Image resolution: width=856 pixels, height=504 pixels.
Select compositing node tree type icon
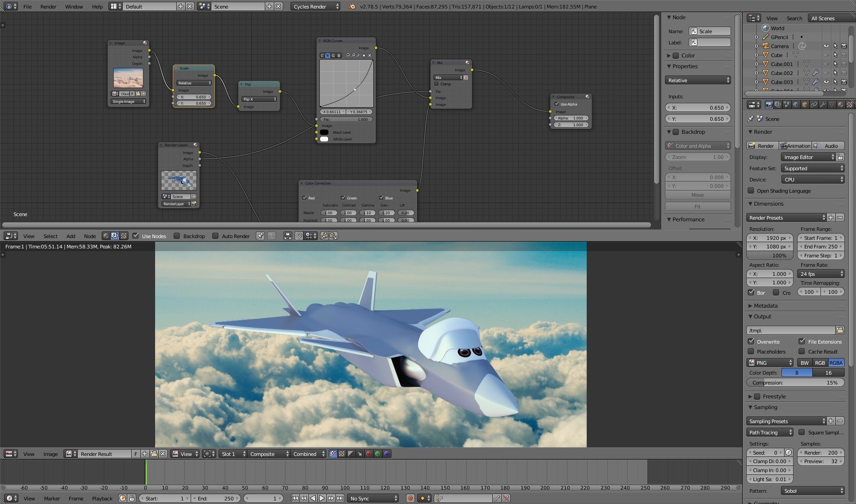click(115, 236)
